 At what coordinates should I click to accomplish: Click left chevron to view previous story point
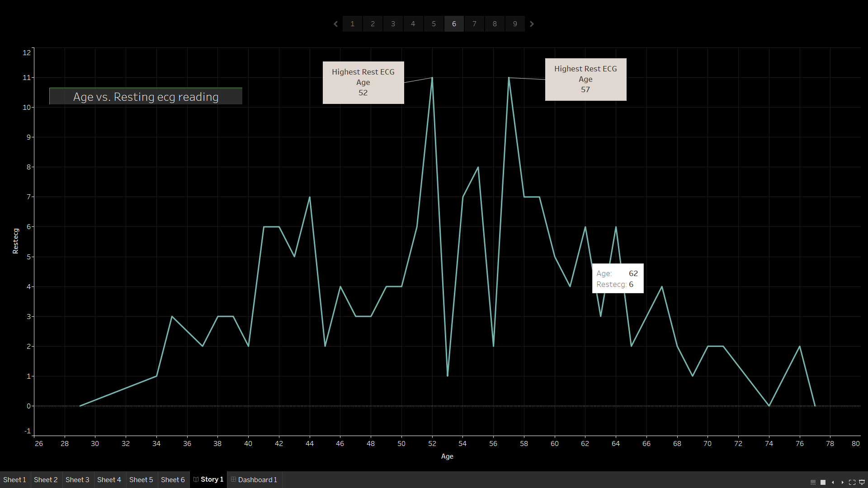pyautogui.click(x=335, y=23)
